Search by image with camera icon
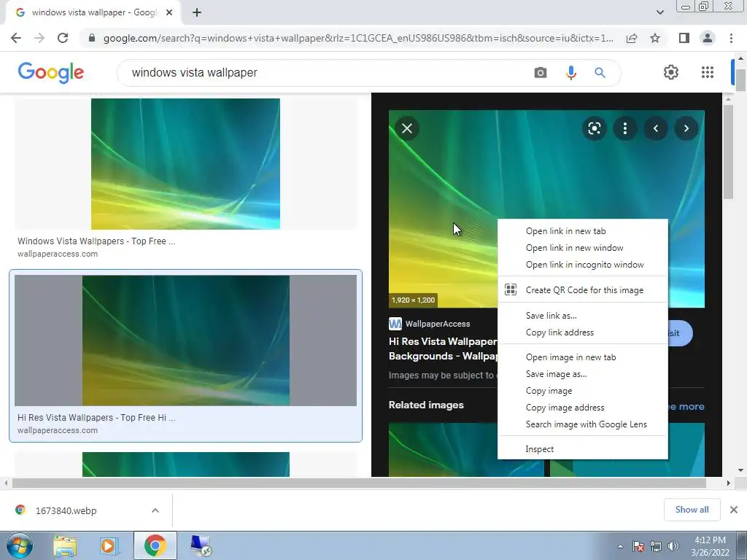 [541, 72]
